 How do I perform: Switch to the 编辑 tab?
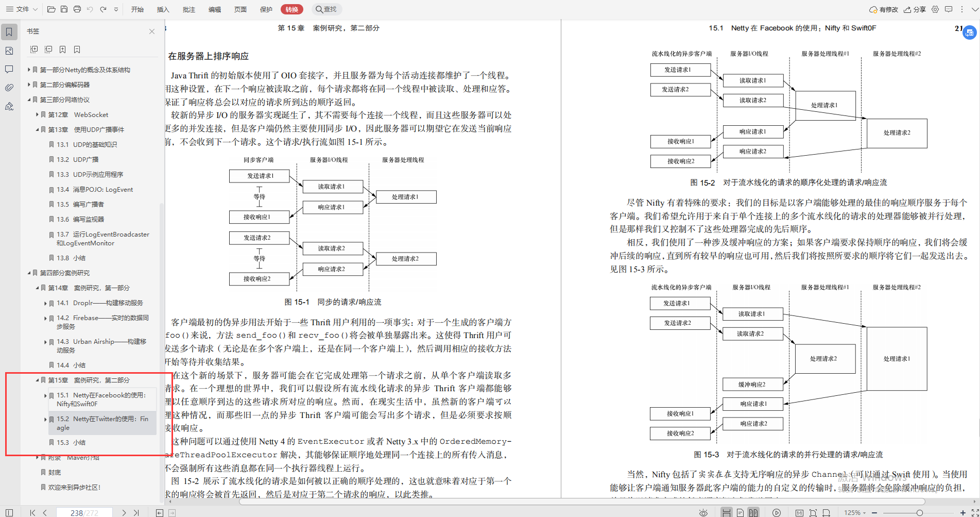(215, 9)
